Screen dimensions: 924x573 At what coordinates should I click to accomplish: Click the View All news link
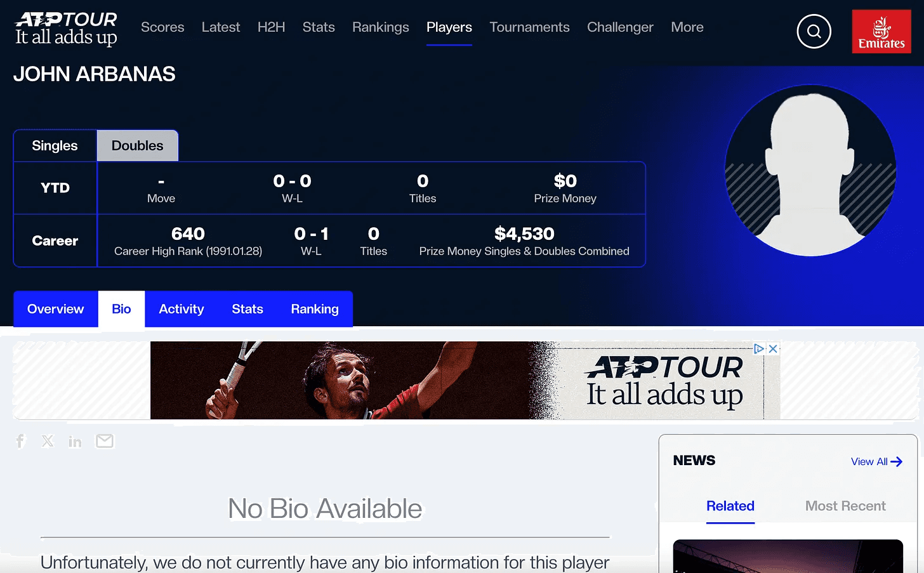[x=876, y=461]
